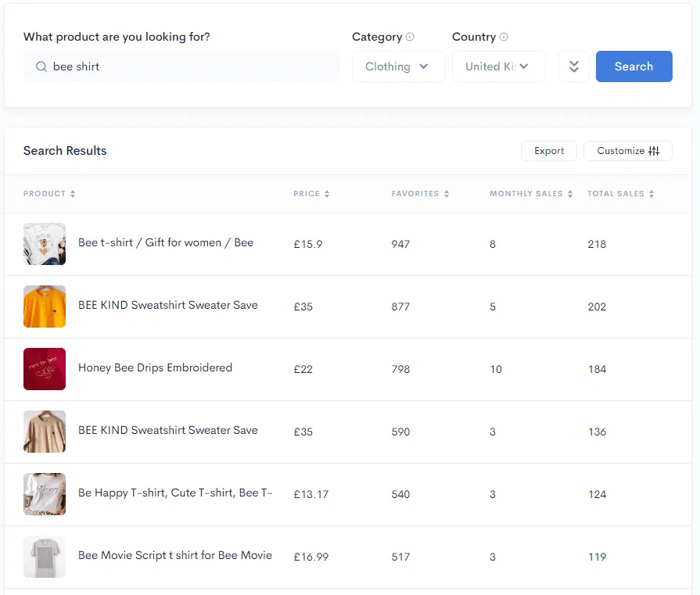
Task: View the Honey Bee Drips Embroidered thumbnail
Action: click(45, 369)
